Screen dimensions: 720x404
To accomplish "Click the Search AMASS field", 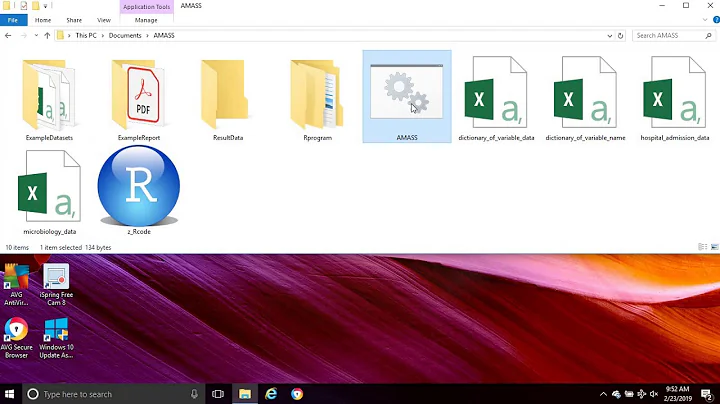I will pyautogui.click(x=674, y=35).
